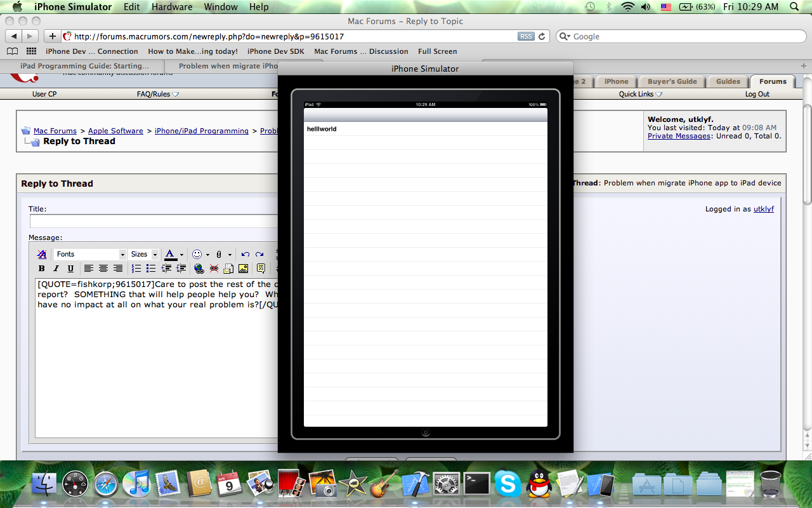Insert email link icon
This screenshot has width=812, height=508.
228,269
